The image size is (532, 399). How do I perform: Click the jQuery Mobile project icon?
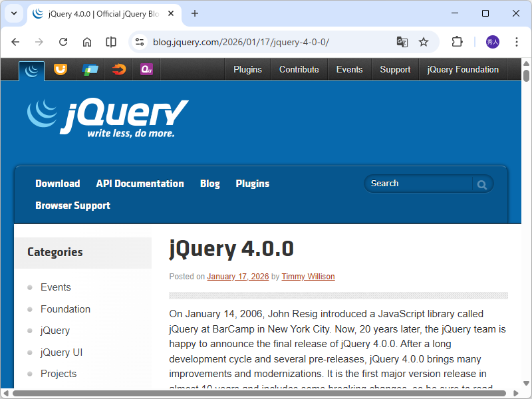(x=90, y=70)
